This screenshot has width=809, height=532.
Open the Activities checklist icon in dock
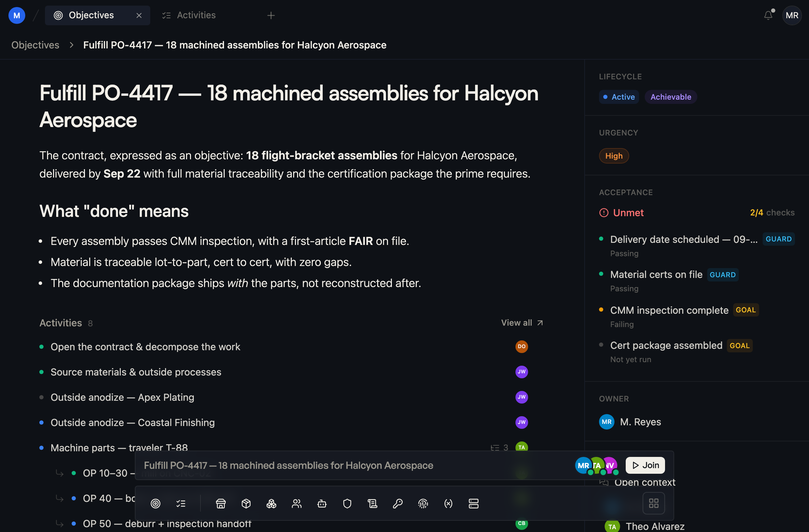click(x=181, y=504)
